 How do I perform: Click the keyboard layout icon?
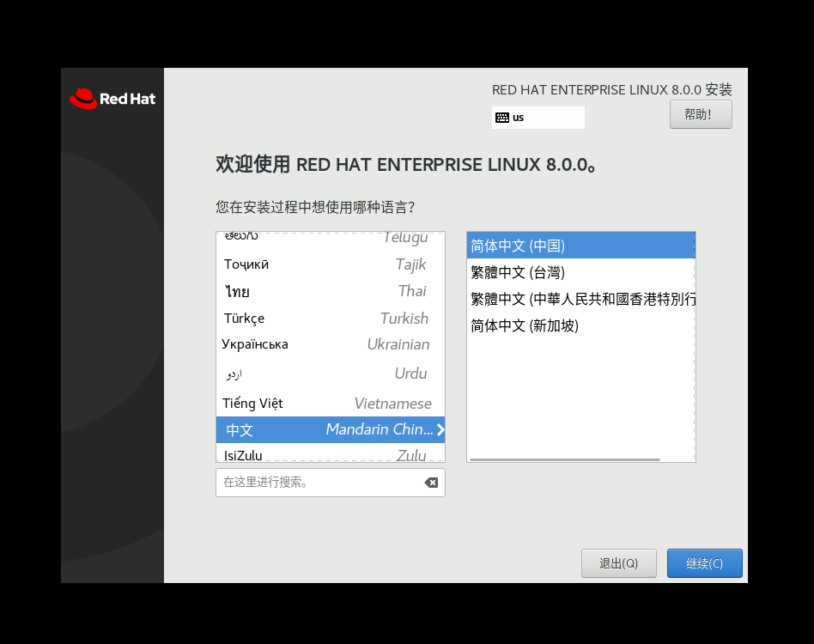pyautogui.click(x=502, y=118)
